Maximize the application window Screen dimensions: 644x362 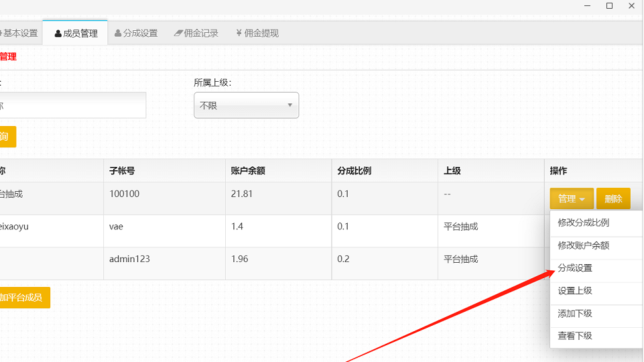(x=609, y=6)
